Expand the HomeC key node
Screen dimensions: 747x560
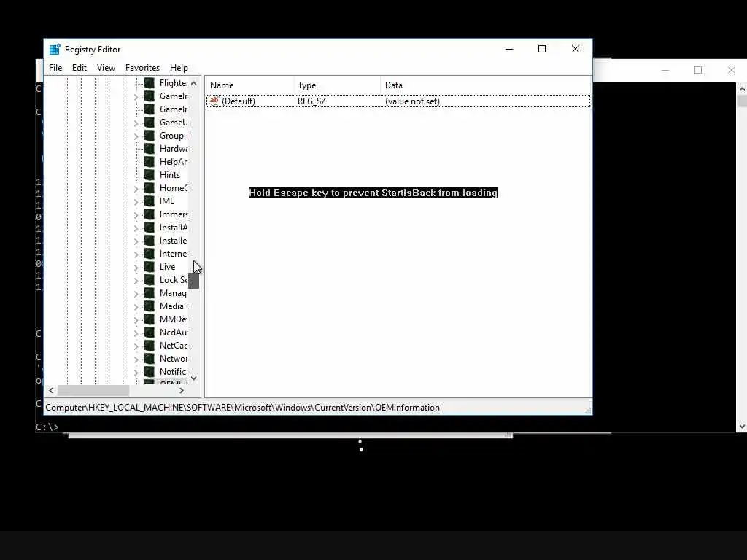click(x=136, y=189)
